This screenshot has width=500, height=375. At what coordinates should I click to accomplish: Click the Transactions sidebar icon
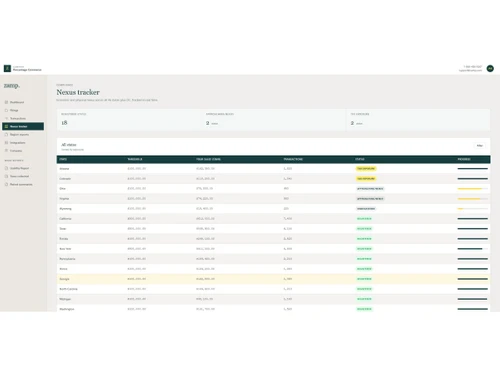6,118
